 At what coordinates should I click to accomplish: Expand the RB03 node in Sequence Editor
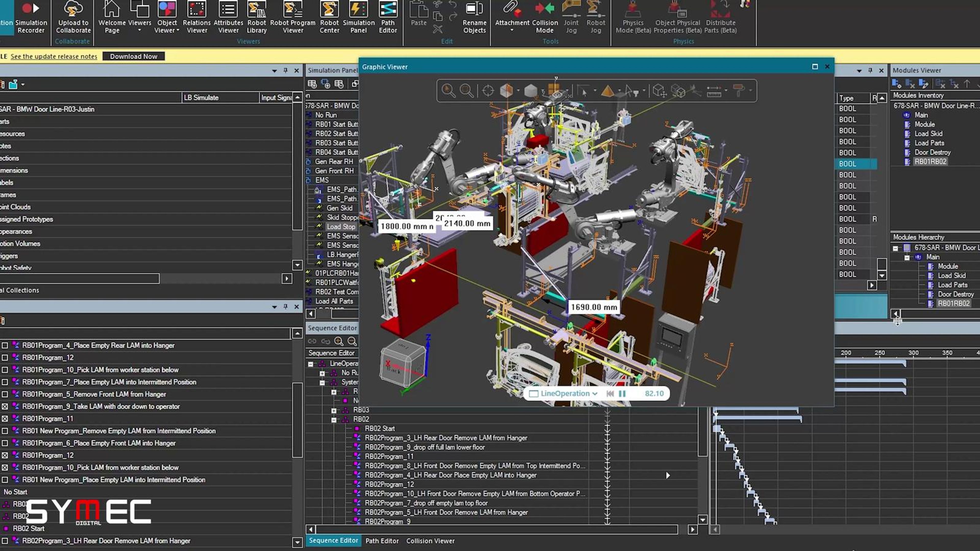334,411
